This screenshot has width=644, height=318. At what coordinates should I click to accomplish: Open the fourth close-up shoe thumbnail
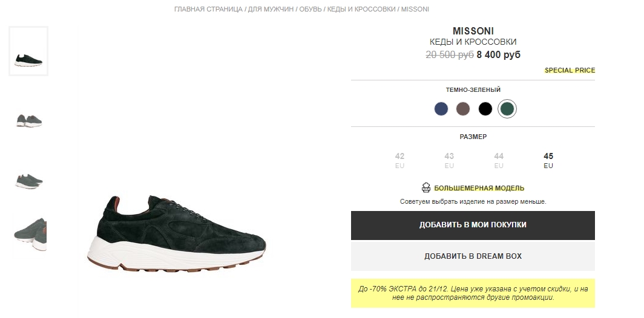[30, 234]
